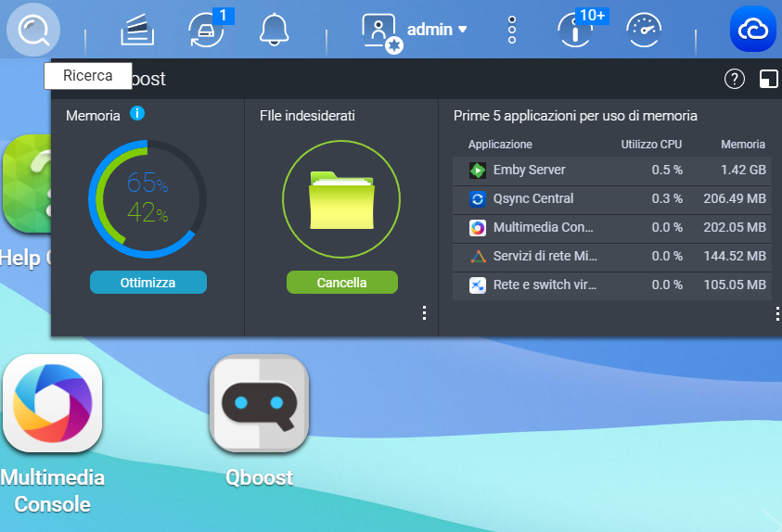
Task: Click the Utilizzo CPU column header
Action: point(651,145)
